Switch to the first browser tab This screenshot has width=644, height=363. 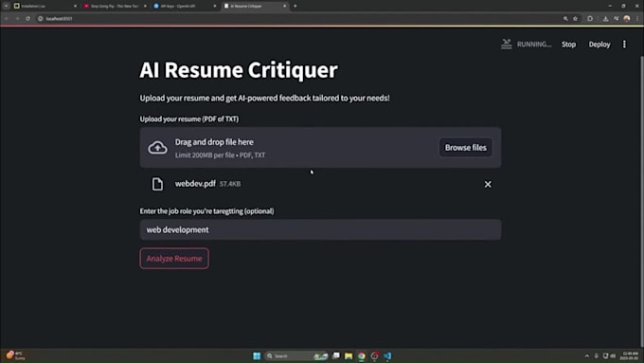click(45, 7)
